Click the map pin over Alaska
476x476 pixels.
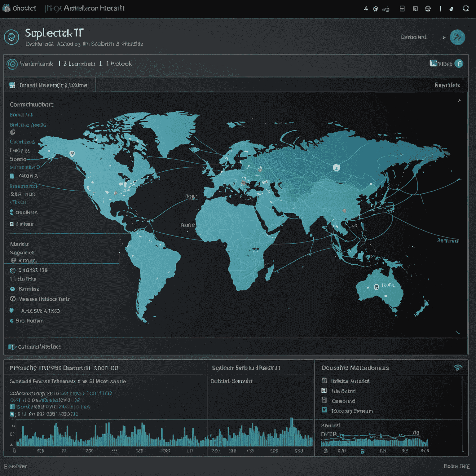[x=72, y=153]
